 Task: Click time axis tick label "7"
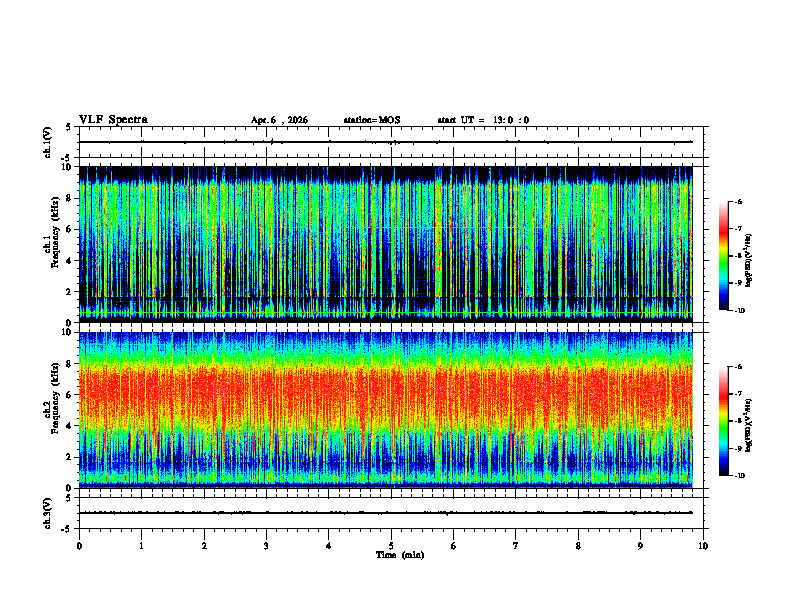pos(516,546)
